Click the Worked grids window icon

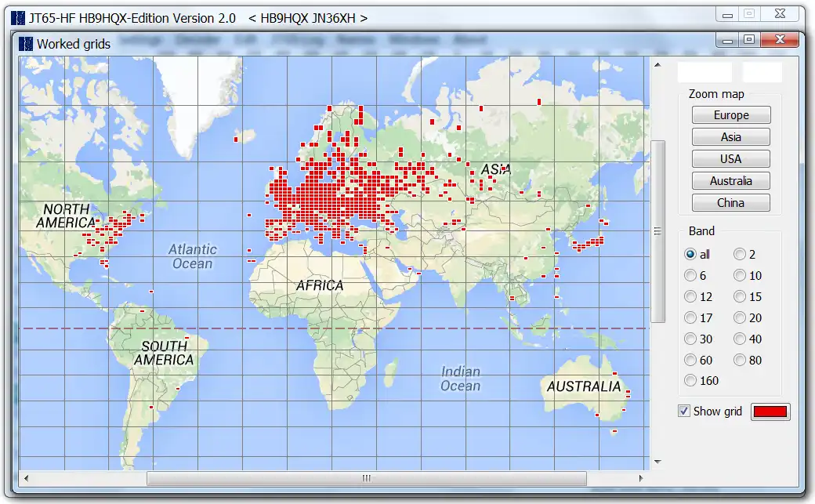coord(25,44)
